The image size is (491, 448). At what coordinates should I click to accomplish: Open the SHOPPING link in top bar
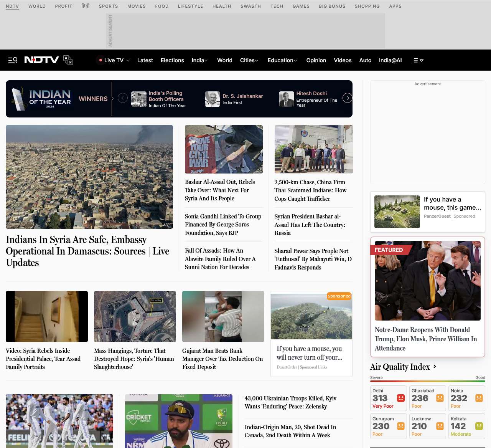point(367,6)
